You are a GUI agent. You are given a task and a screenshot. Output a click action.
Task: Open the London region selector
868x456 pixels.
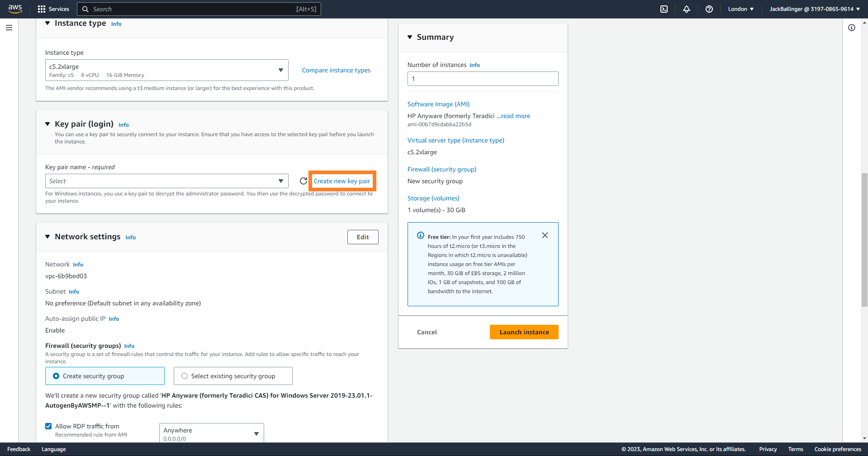coord(741,9)
